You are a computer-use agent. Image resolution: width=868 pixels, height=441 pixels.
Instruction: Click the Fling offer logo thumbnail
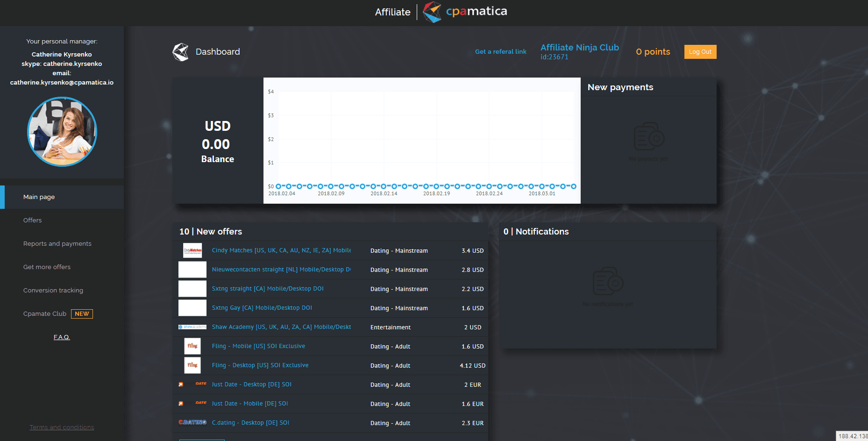pyautogui.click(x=192, y=346)
